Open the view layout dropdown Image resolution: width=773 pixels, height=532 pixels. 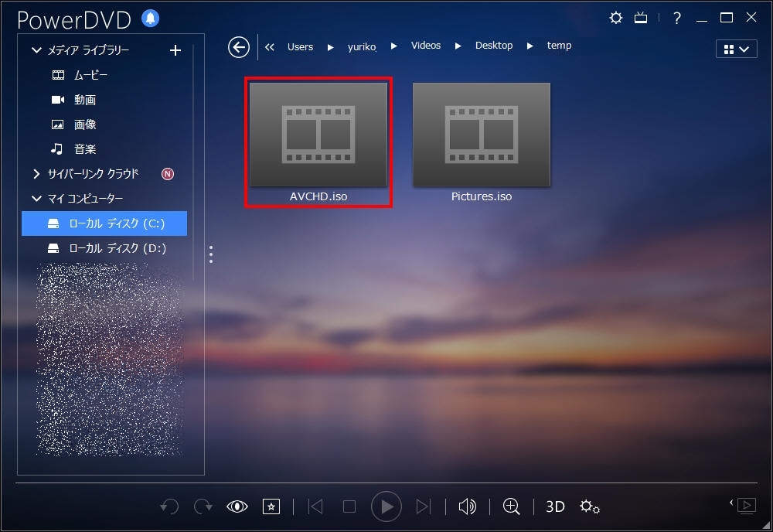[x=737, y=49]
